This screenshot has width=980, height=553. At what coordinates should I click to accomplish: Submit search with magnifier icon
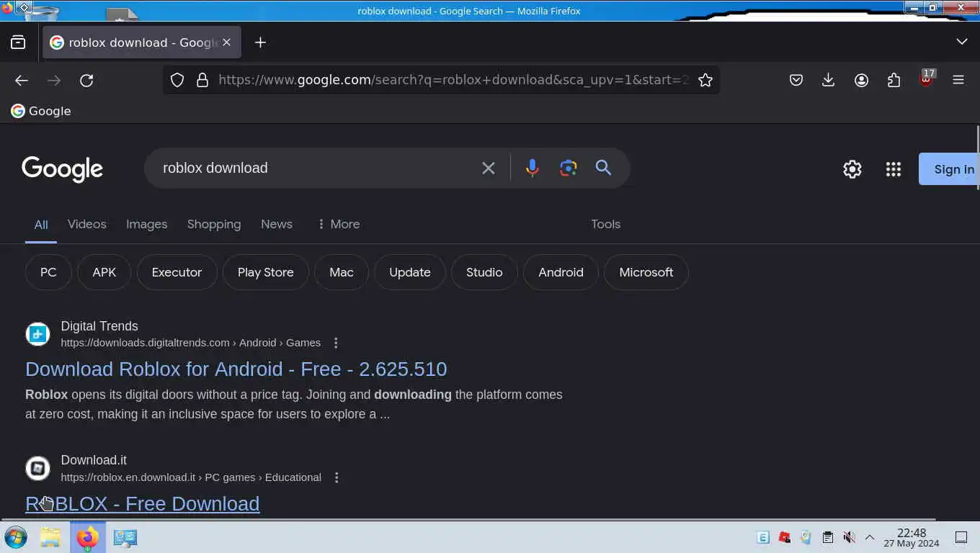click(x=603, y=168)
